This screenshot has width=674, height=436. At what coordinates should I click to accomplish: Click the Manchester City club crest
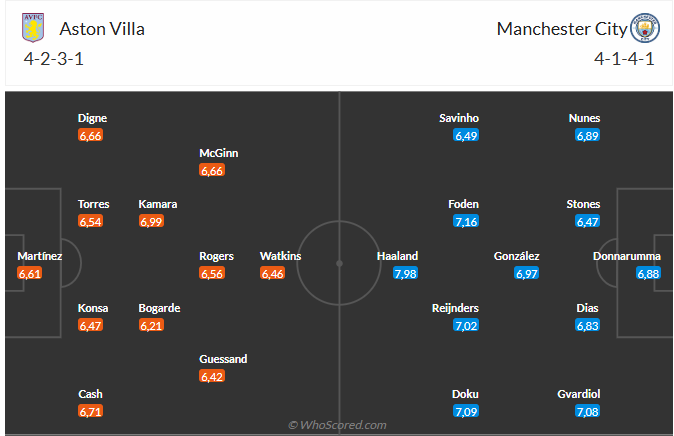[x=644, y=28]
